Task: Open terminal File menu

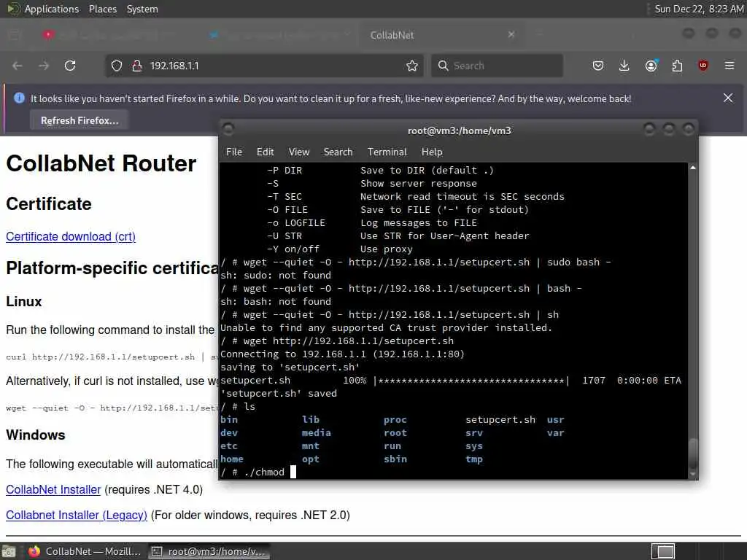Action: point(234,152)
